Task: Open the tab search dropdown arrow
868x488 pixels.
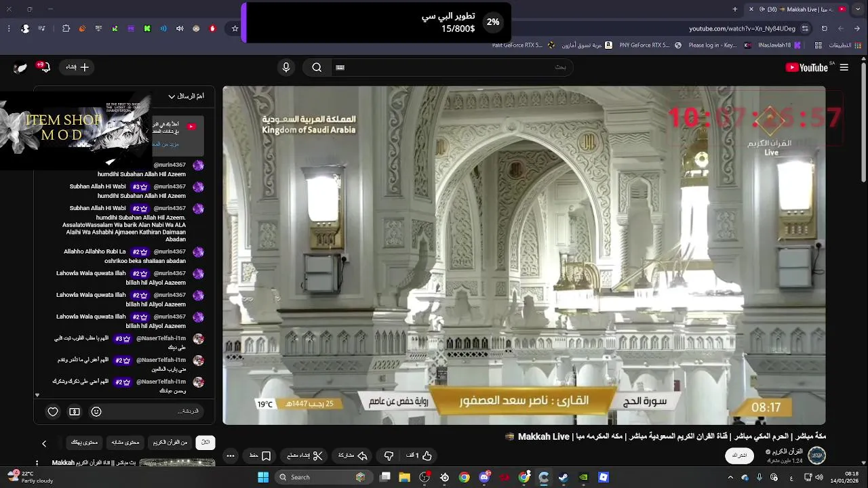Action: 857,9
